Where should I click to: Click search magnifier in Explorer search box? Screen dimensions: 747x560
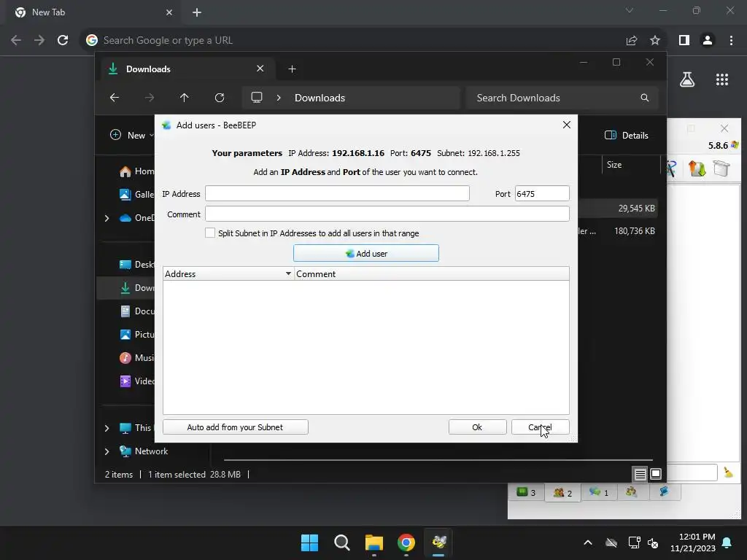(x=645, y=98)
